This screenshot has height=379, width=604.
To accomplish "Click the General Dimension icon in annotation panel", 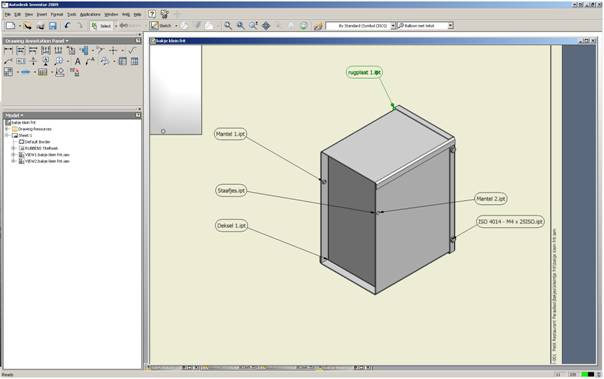I will tap(8, 50).
